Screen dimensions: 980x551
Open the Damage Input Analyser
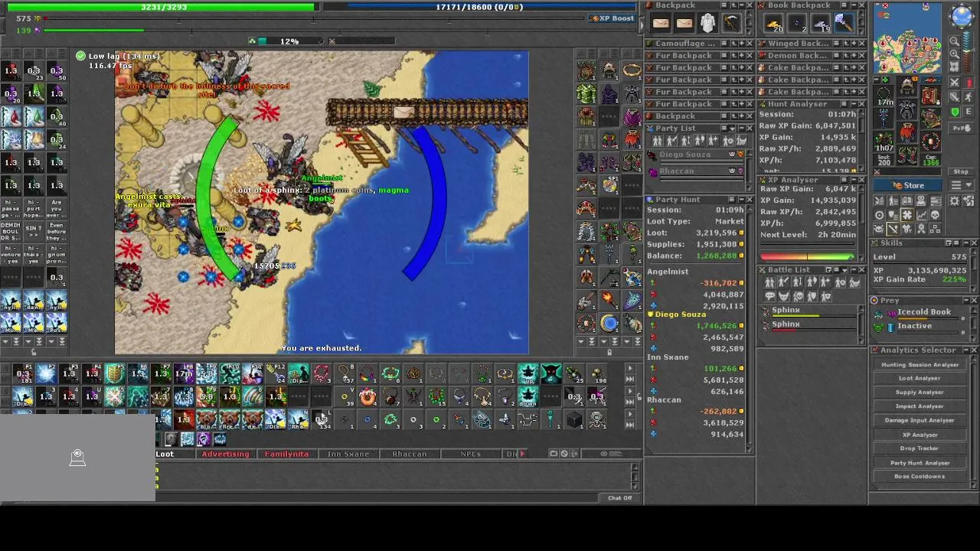point(920,420)
